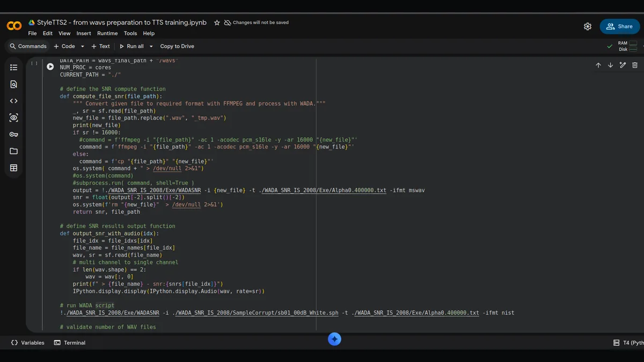The height and width of the screenshot is (362, 644).
Task: Open the Table of contents sidebar panel
Action: [x=14, y=67]
